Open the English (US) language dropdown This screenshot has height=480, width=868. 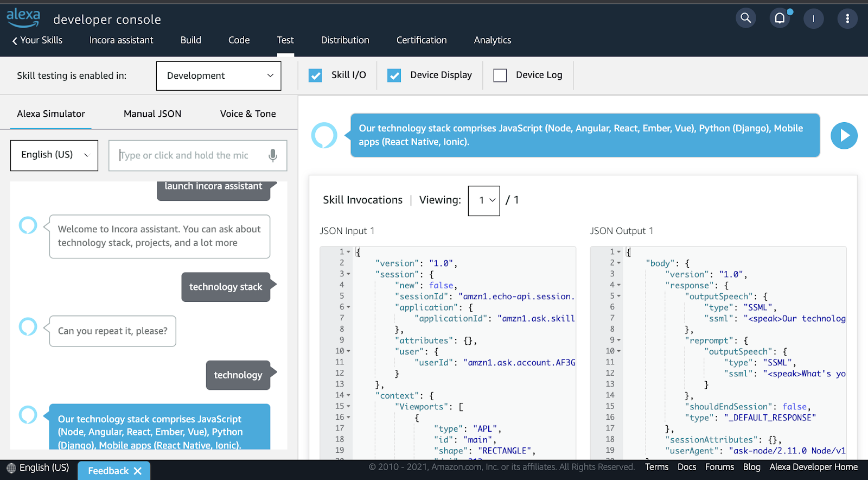54,155
